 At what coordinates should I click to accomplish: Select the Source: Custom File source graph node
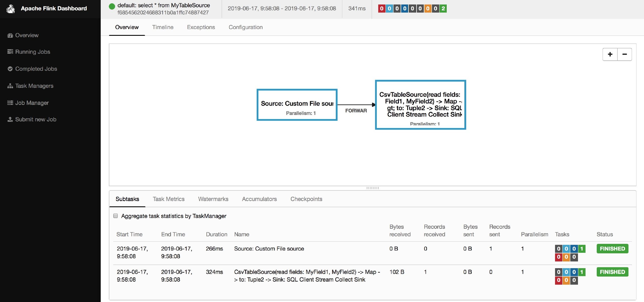click(297, 105)
